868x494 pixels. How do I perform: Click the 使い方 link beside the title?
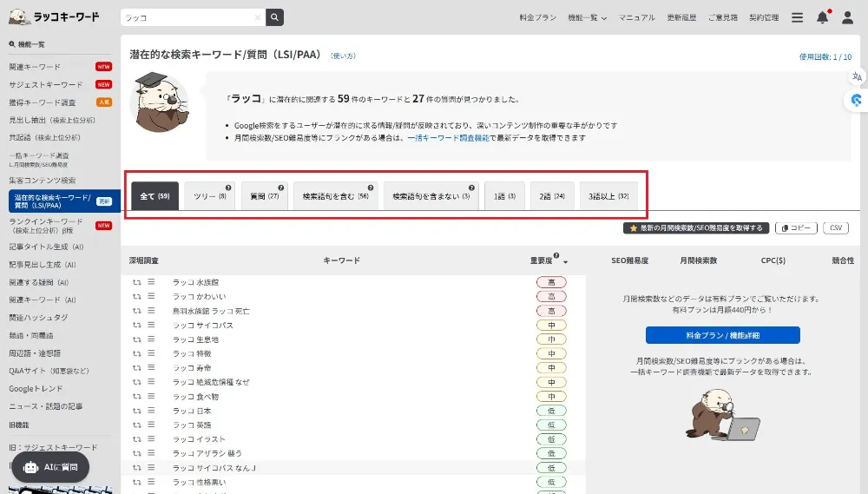tap(343, 56)
